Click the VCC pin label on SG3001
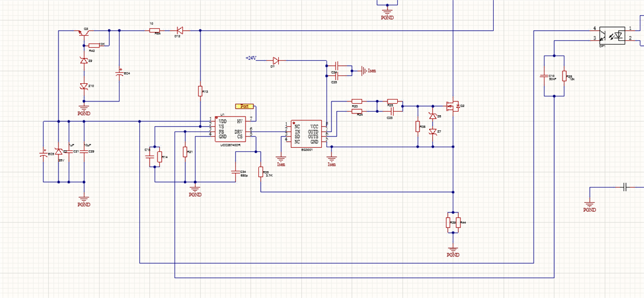Image resolution: width=644 pixels, height=298 pixels. click(x=314, y=127)
